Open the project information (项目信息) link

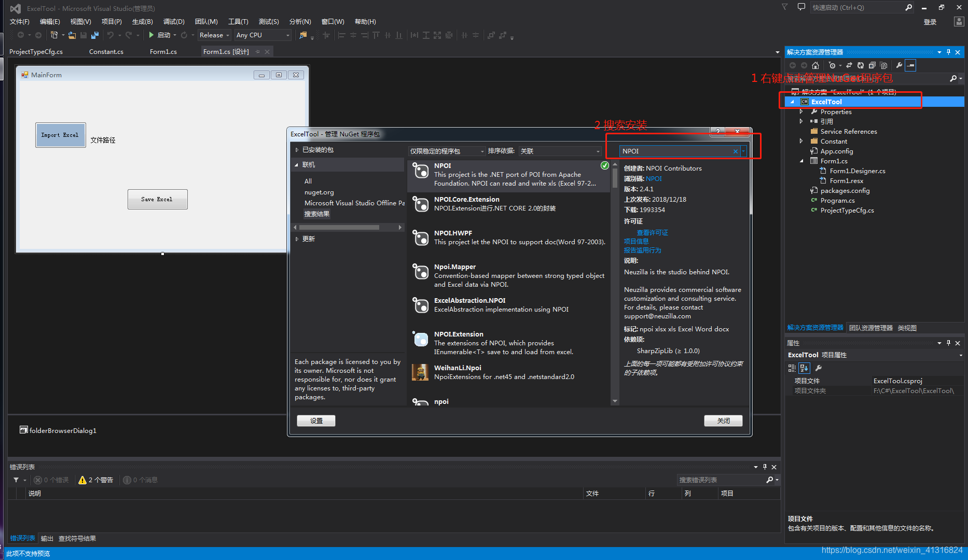pyautogui.click(x=636, y=242)
